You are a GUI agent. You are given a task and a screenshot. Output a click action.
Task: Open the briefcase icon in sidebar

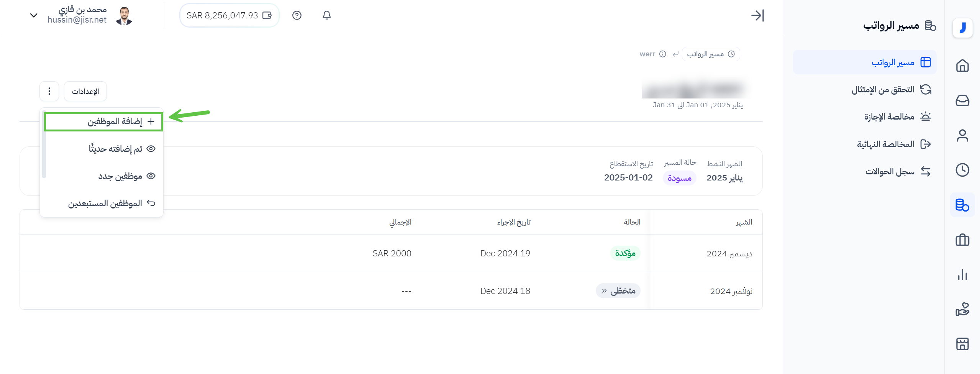tap(962, 240)
